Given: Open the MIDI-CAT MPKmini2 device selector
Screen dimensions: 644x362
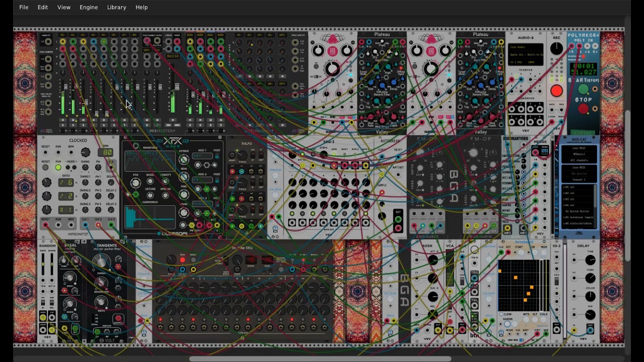Looking at the screenshot, I should pyautogui.click(x=579, y=154).
